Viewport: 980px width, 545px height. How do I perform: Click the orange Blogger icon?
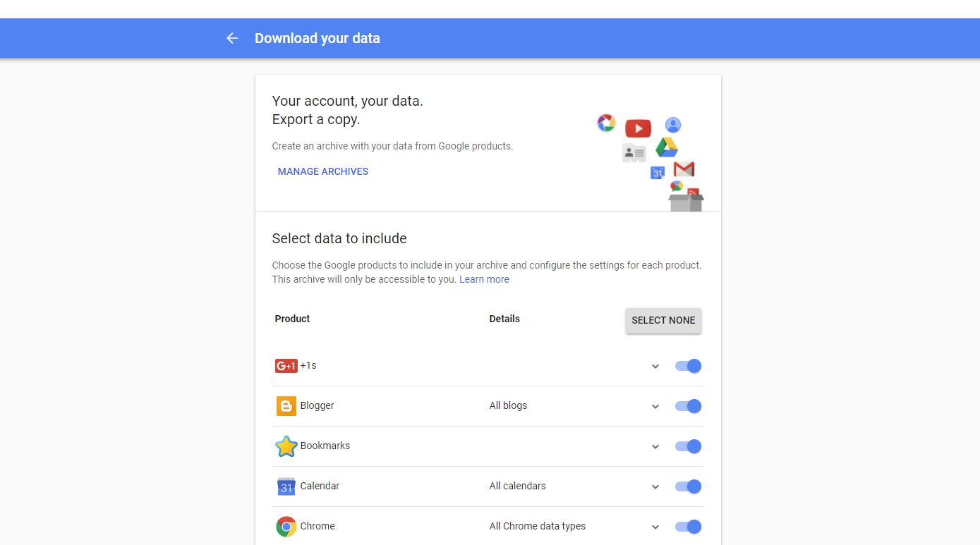point(286,406)
